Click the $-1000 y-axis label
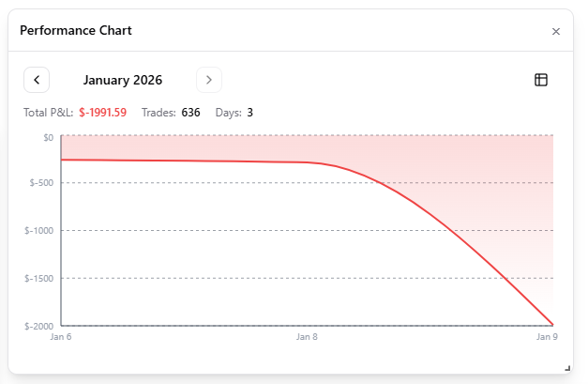 pyautogui.click(x=40, y=231)
